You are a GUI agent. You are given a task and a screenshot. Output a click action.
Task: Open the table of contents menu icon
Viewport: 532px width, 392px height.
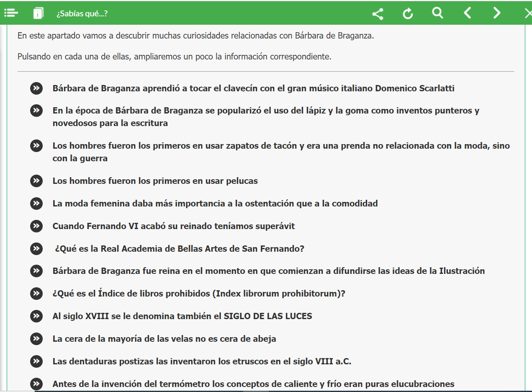click(x=11, y=13)
